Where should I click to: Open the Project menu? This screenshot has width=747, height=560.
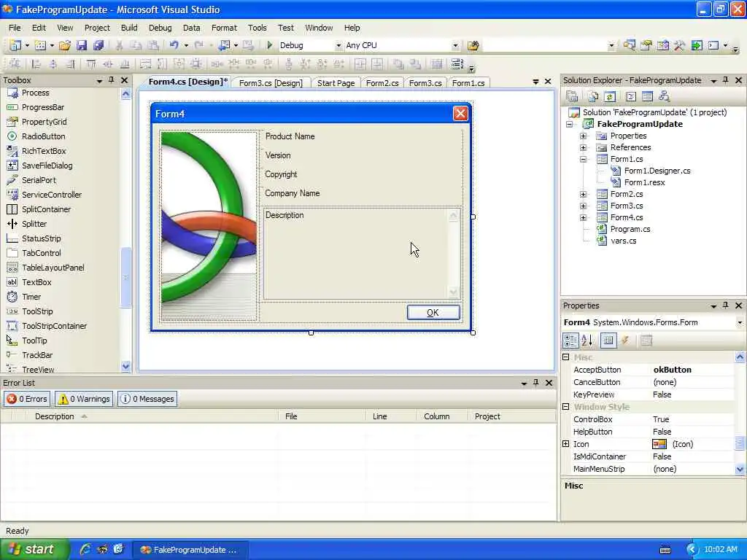tap(97, 28)
